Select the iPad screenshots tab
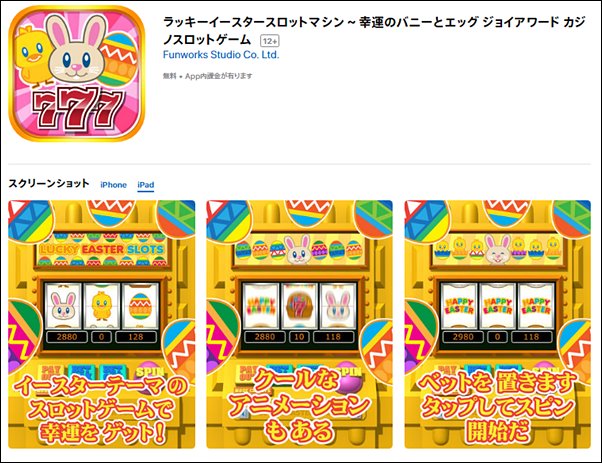Image resolution: width=602 pixels, height=463 pixels. point(146,185)
